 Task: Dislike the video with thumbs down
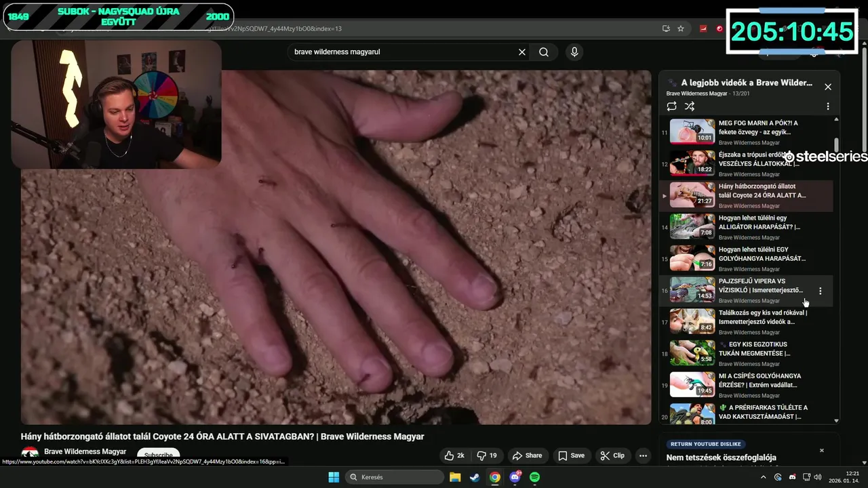point(487,455)
